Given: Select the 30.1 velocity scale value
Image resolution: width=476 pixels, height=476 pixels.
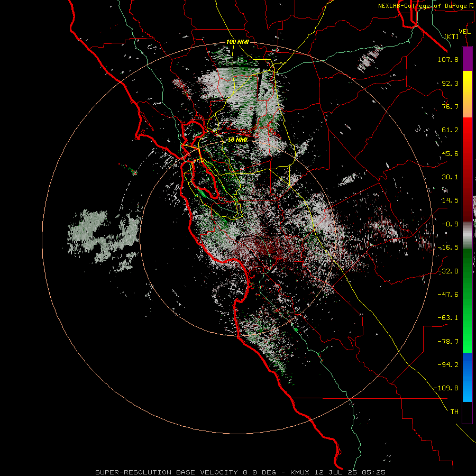Looking at the screenshot, I should click(450, 177).
